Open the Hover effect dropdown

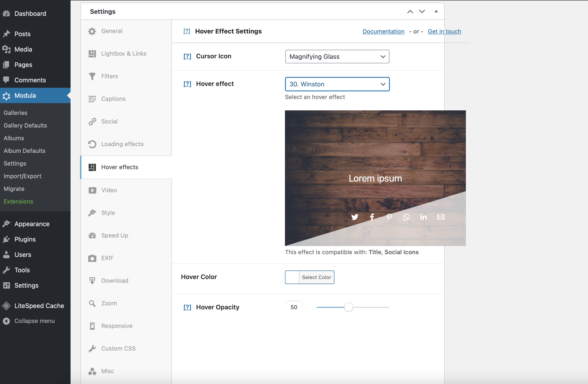click(x=337, y=84)
